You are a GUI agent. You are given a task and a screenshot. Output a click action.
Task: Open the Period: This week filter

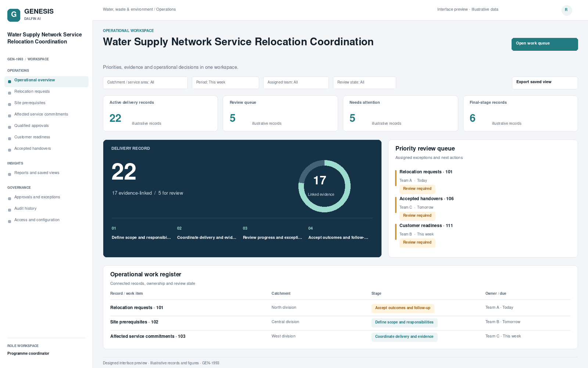click(225, 83)
